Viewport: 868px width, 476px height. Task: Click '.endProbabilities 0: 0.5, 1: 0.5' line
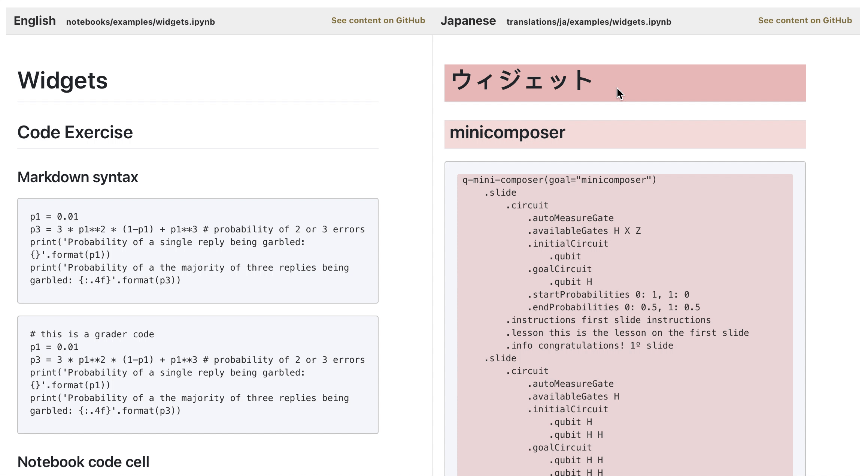pos(614,307)
